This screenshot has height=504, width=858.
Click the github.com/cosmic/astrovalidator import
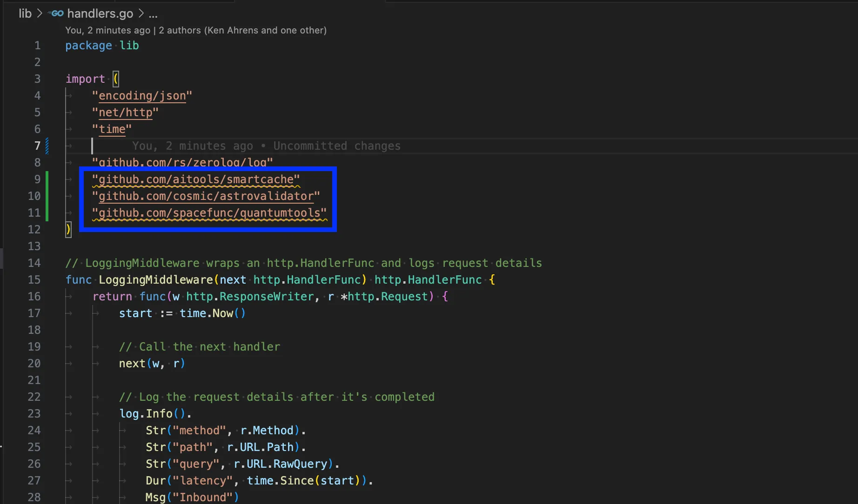pyautogui.click(x=206, y=196)
